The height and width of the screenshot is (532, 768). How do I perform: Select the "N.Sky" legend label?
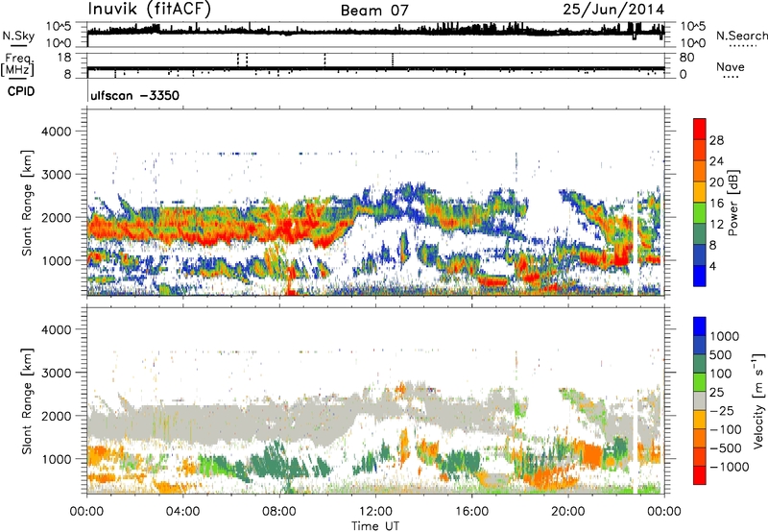(x=18, y=36)
